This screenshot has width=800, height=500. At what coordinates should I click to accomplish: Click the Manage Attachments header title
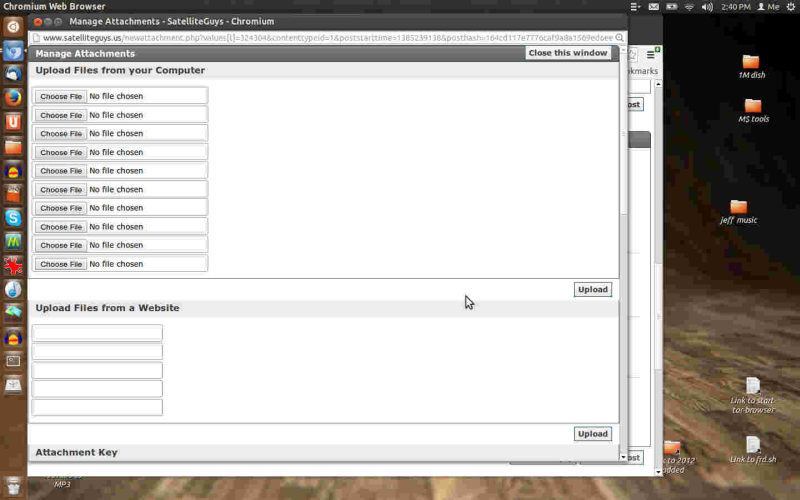85,54
